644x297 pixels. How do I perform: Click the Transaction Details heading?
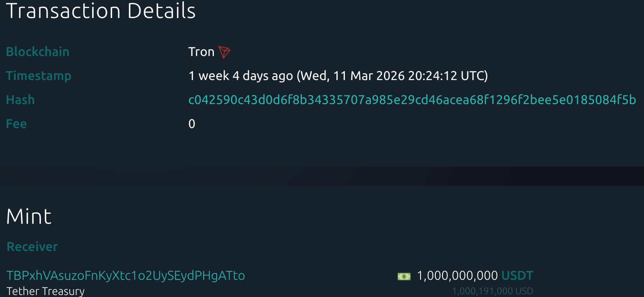tap(101, 11)
